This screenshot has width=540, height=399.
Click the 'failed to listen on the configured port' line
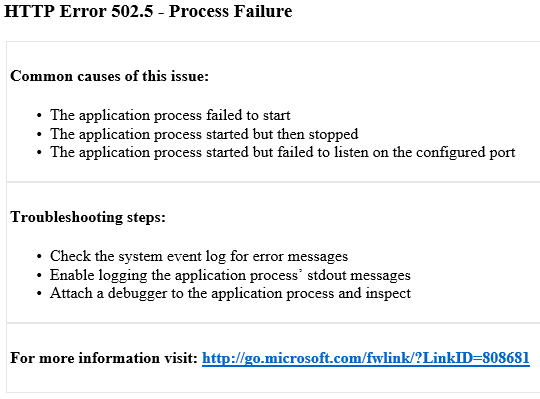(283, 153)
